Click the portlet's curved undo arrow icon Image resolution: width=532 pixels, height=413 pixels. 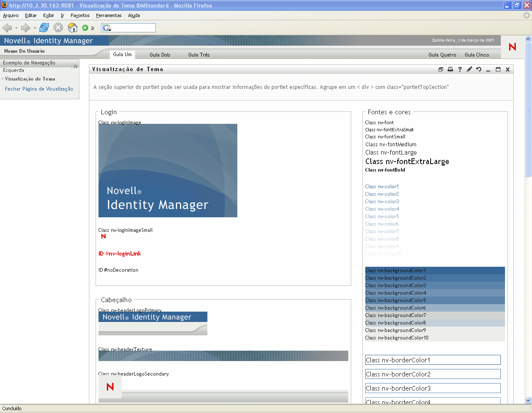click(479, 69)
